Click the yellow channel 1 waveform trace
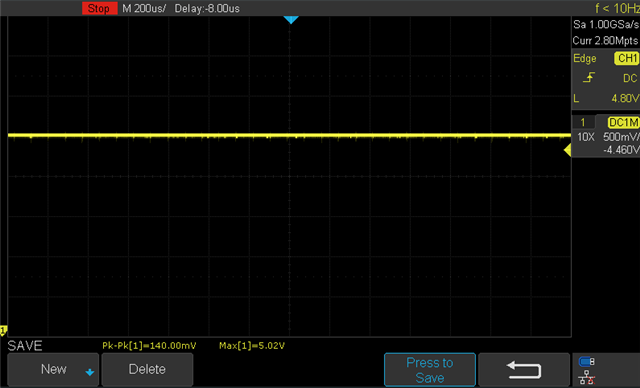The image size is (640, 388). 289,135
